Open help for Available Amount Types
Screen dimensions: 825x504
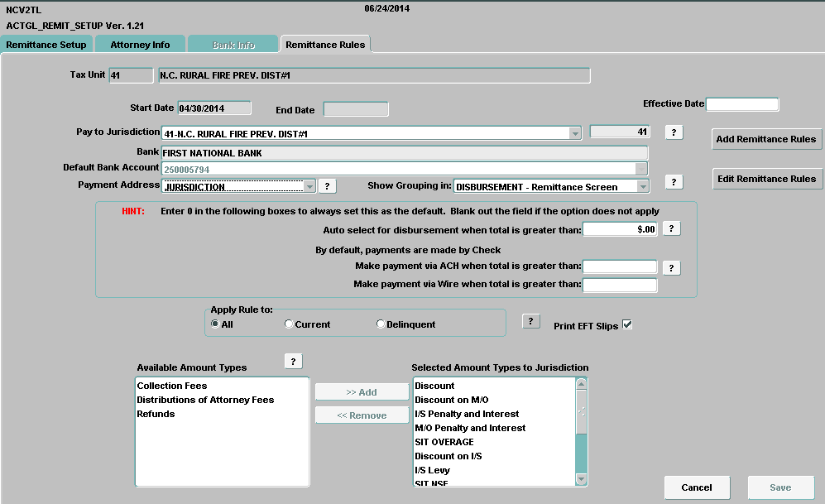293,361
